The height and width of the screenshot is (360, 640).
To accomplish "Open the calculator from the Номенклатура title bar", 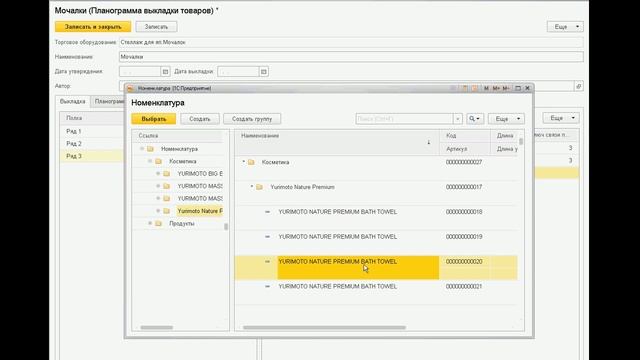I will (465, 88).
